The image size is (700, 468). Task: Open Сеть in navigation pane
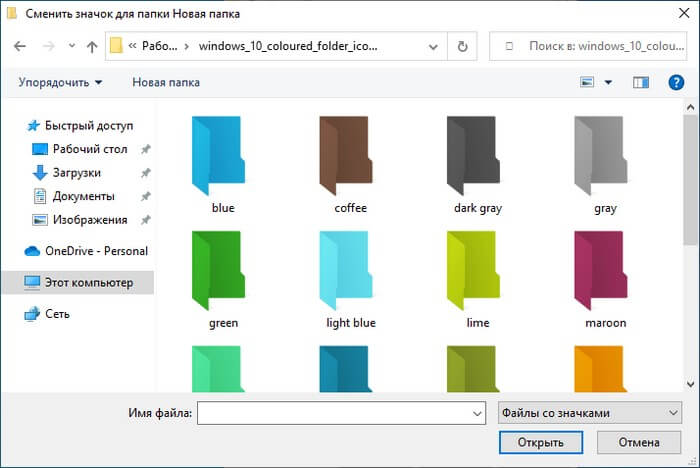(x=47, y=314)
